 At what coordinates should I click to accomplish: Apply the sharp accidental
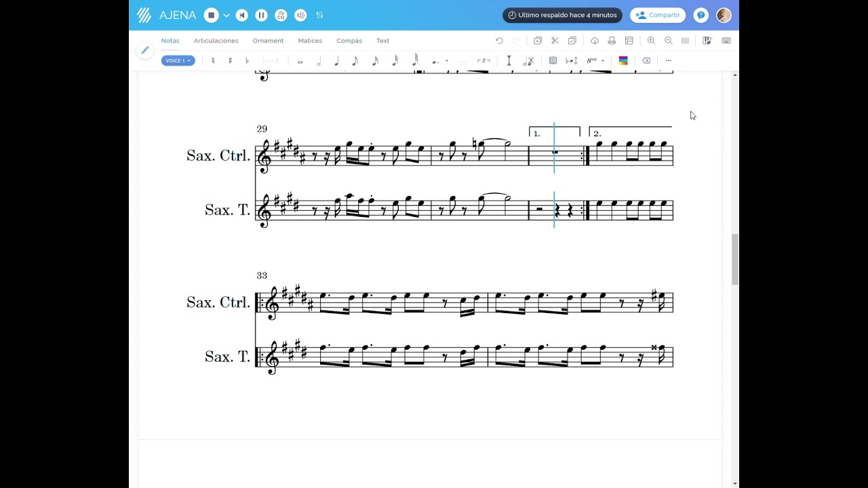[x=230, y=60]
